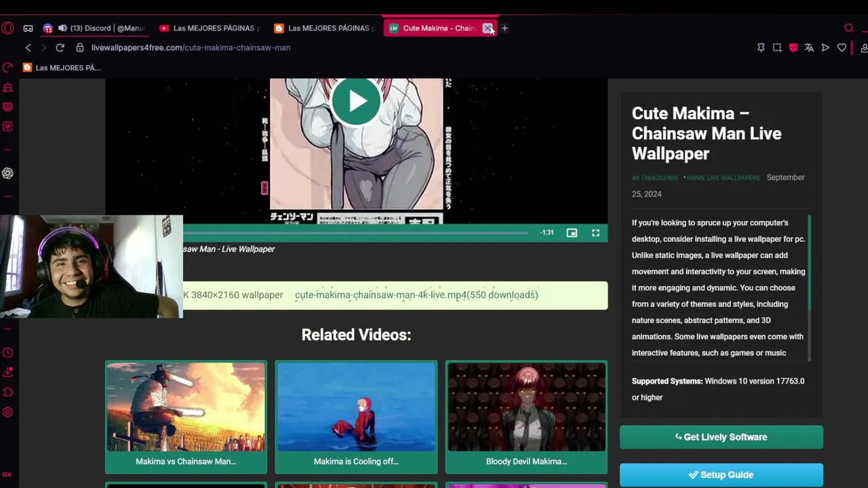The image size is (868, 488).
Task: Open the Las MEJORES PÁ... bookmark
Action: 62,68
